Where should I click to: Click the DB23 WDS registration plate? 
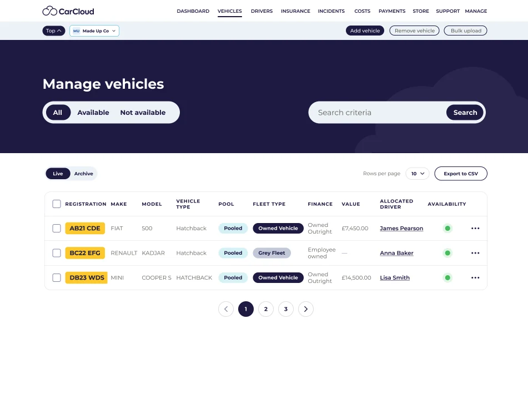point(87,277)
